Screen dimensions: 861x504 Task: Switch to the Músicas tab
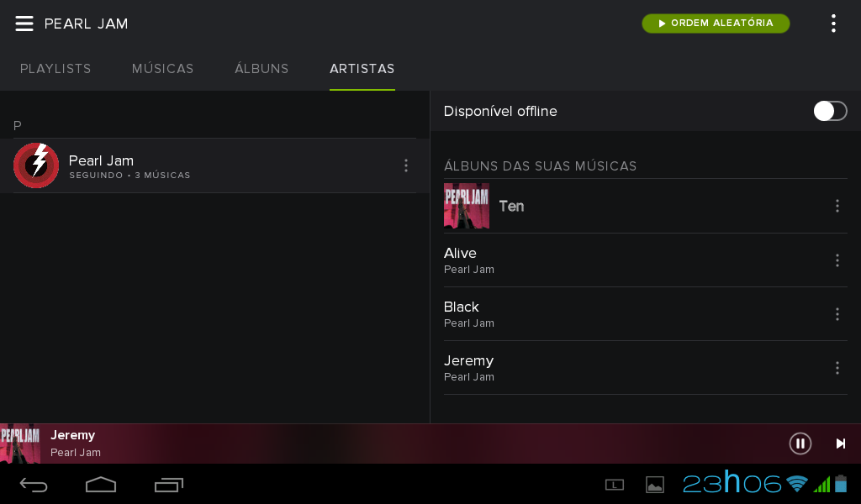coord(162,69)
